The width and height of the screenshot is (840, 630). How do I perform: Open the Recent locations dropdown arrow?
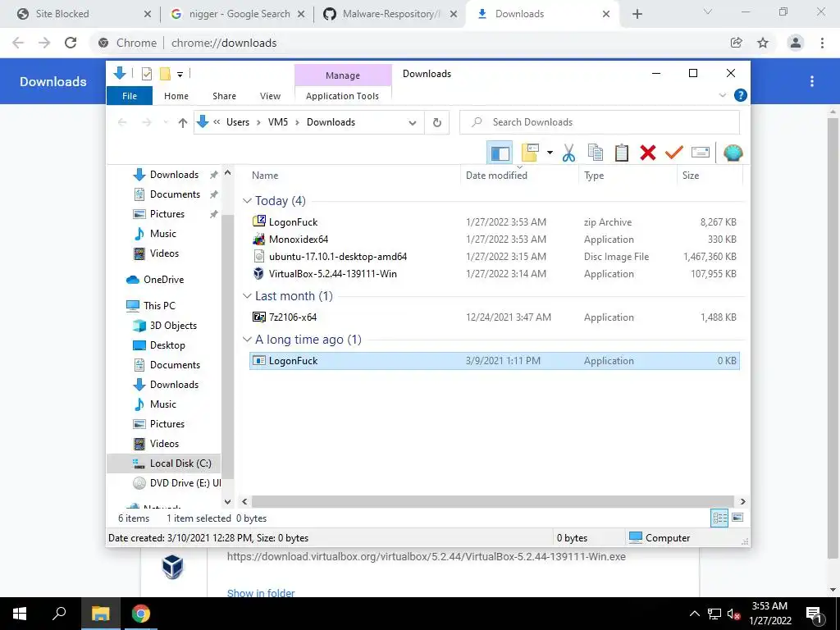(166, 123)
